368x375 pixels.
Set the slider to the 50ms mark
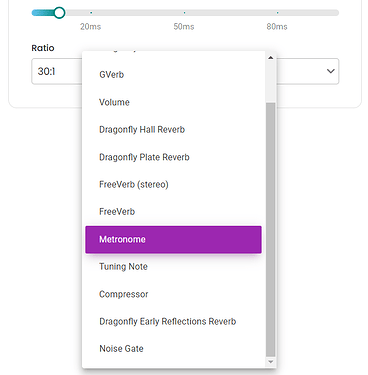coord(184,13)
